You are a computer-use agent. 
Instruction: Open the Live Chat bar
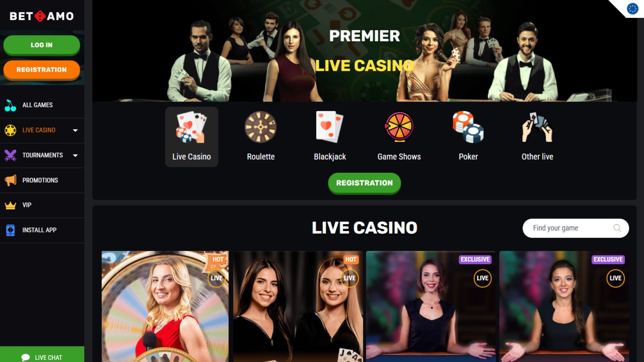pos(42,355)
